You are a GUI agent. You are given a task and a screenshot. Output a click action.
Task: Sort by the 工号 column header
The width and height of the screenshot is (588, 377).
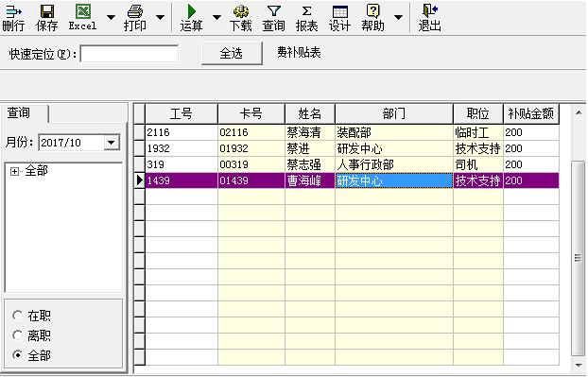pyautogui.click(x=182, y=113)
